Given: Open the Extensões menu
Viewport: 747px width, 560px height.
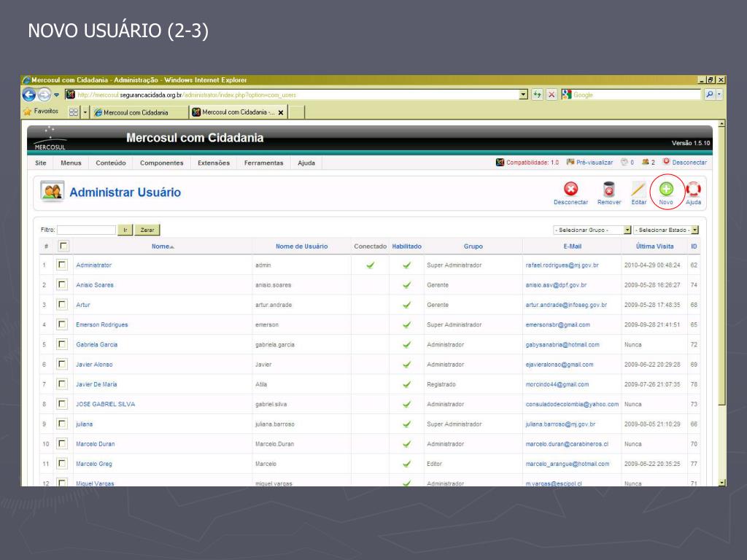Looking at the screenshot, I should point(214,163).
